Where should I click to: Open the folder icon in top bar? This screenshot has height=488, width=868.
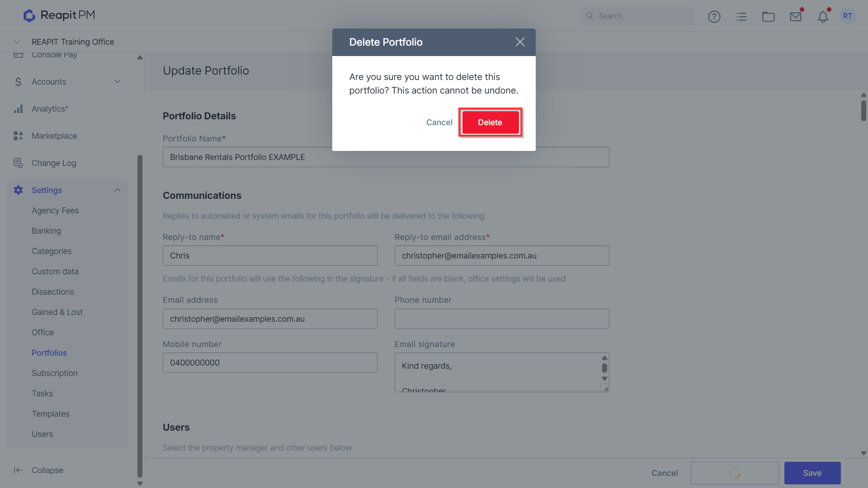click(x=768, y=17)
